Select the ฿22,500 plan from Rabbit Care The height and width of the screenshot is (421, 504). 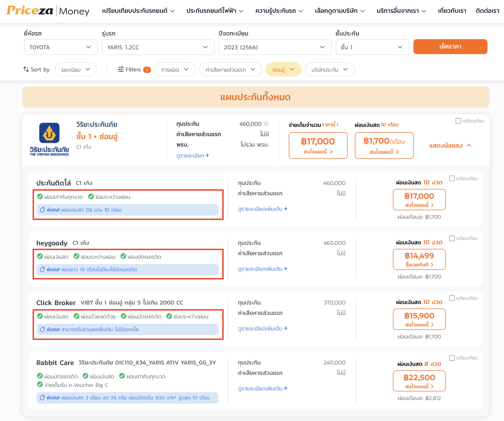click(419, 381)
